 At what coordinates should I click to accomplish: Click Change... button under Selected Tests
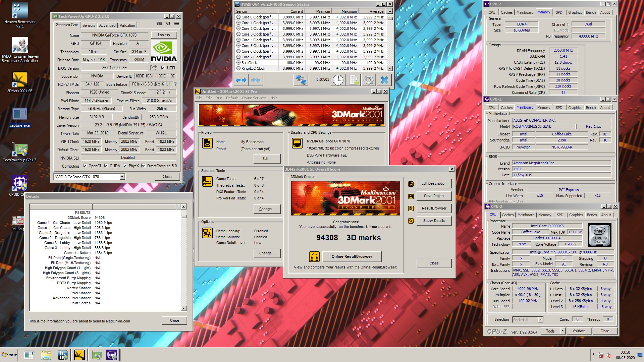tap(267, 209)
